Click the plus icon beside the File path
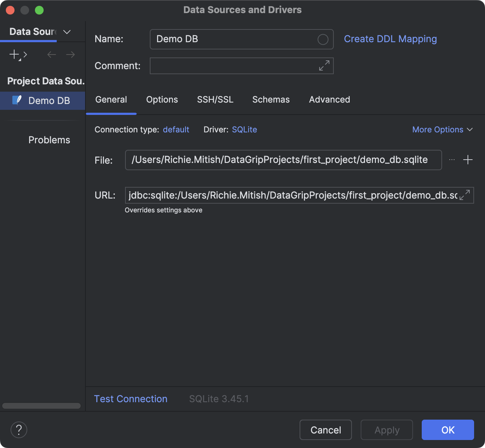 point(468,160)
